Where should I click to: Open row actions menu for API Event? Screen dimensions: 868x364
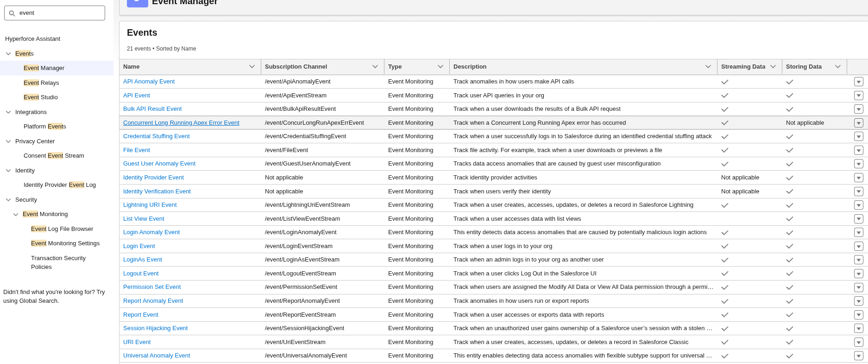click(x=858, y=96)
